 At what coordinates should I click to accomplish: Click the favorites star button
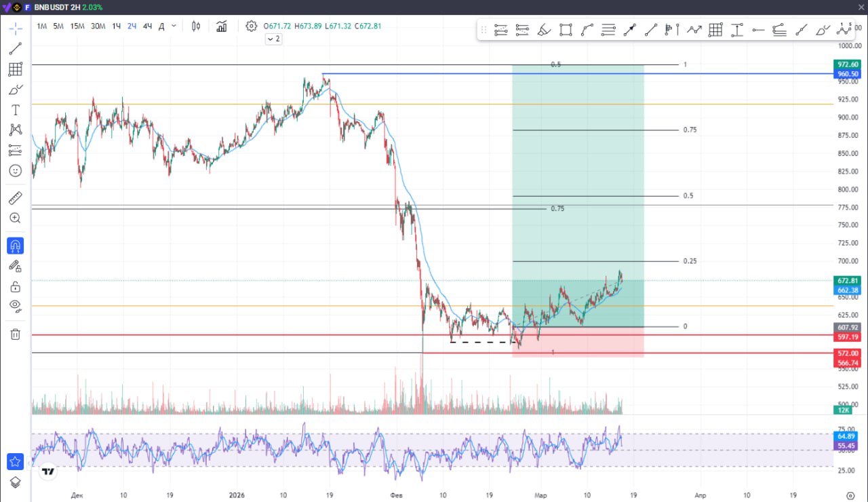pos(15,461)
